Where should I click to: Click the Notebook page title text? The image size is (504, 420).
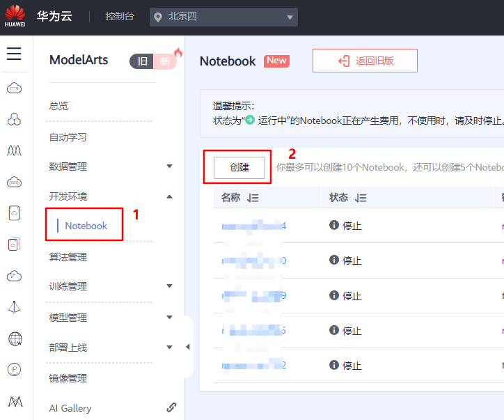pyautogui.click(x=228, y=61)
